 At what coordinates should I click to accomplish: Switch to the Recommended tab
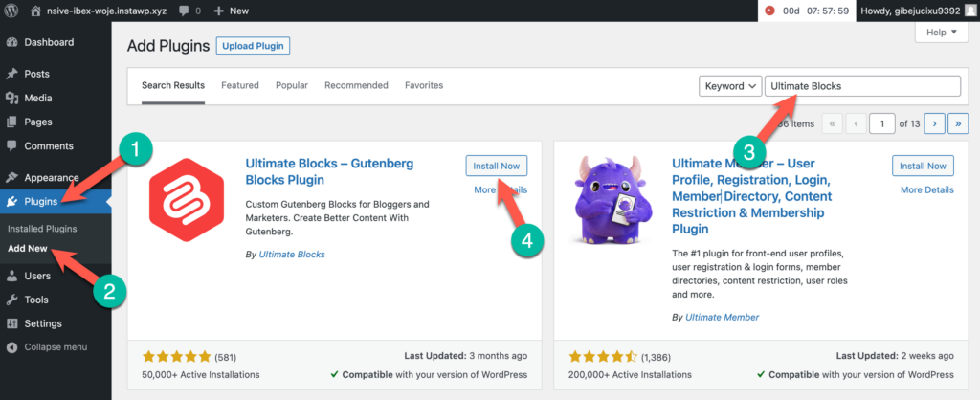point(356,85)
